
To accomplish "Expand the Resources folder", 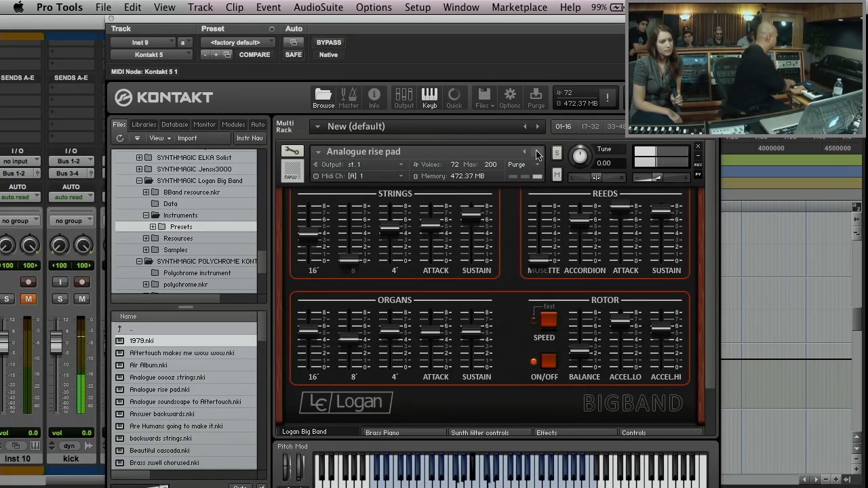I will click(146, 238).
